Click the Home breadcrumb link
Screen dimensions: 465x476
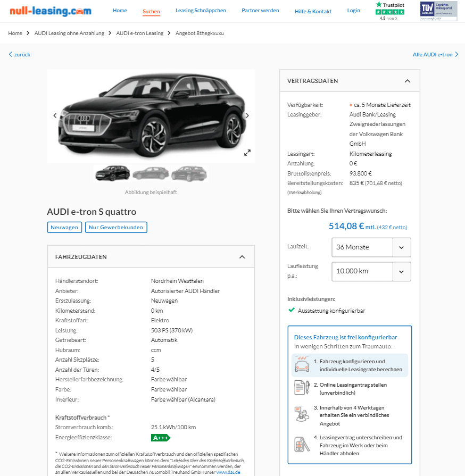click(15, 33)
